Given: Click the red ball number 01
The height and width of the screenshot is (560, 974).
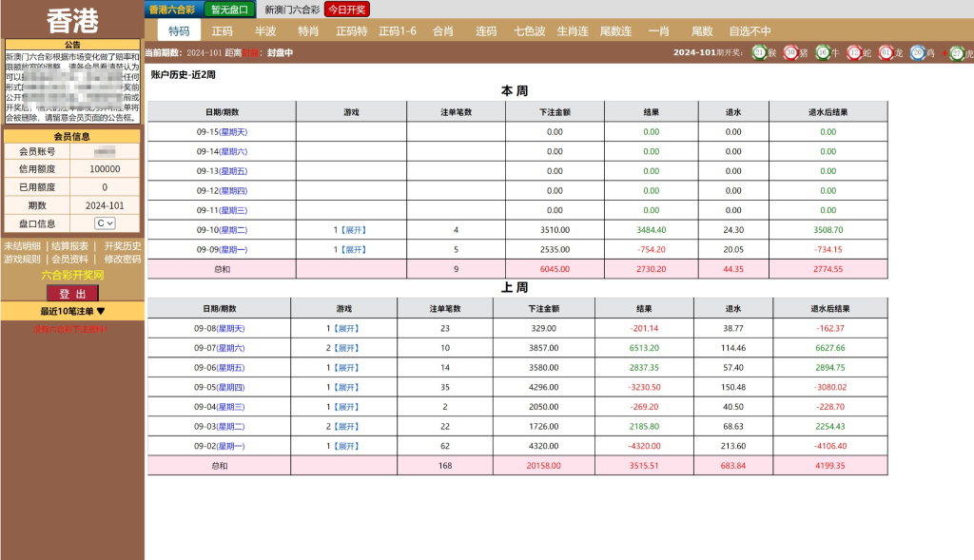Looking at the screenshot, I should click(x=886, y=53).
